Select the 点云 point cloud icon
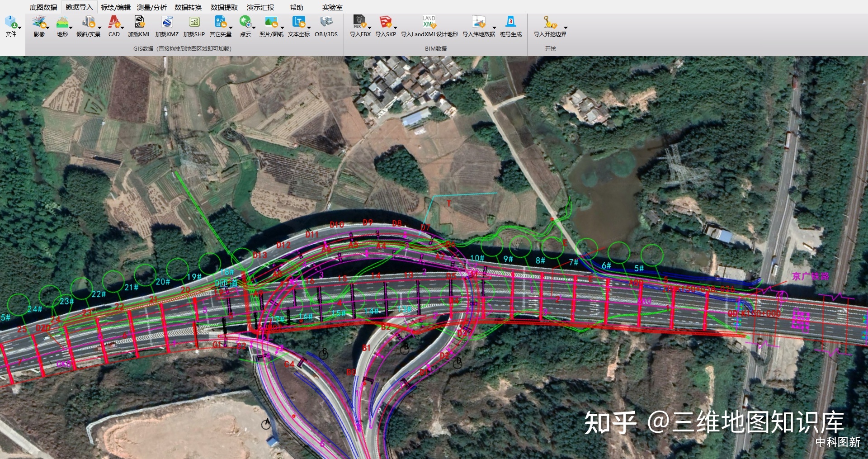 [245, 22]
